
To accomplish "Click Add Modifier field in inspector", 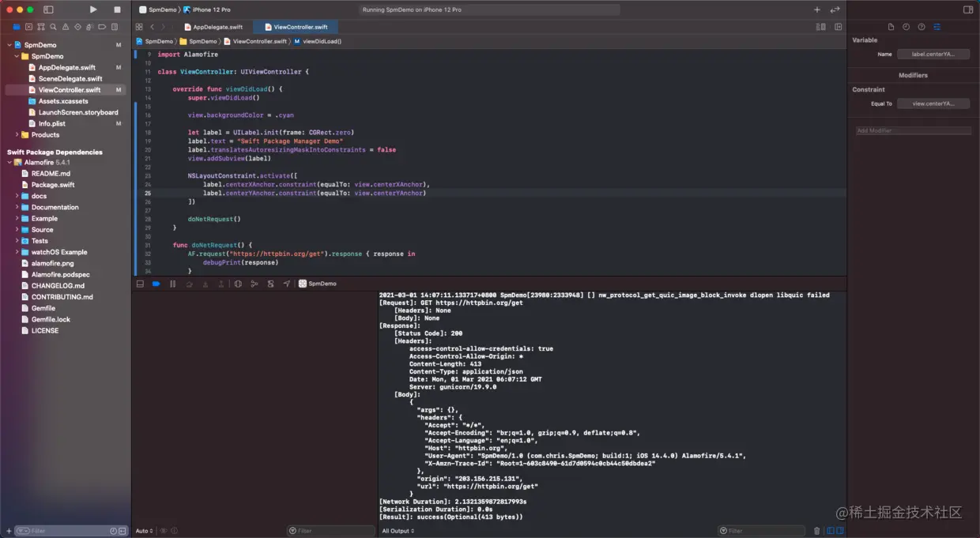I will 914,130.
